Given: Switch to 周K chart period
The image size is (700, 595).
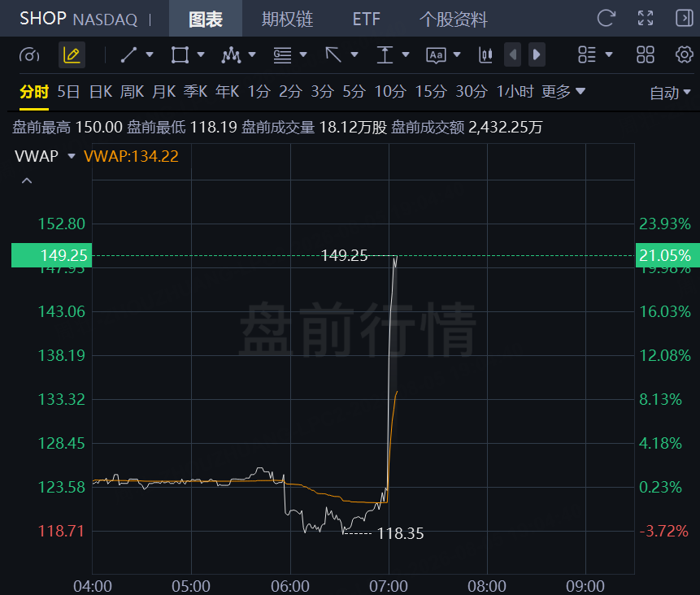Looking at the screenshot, I should coord(132,92).
